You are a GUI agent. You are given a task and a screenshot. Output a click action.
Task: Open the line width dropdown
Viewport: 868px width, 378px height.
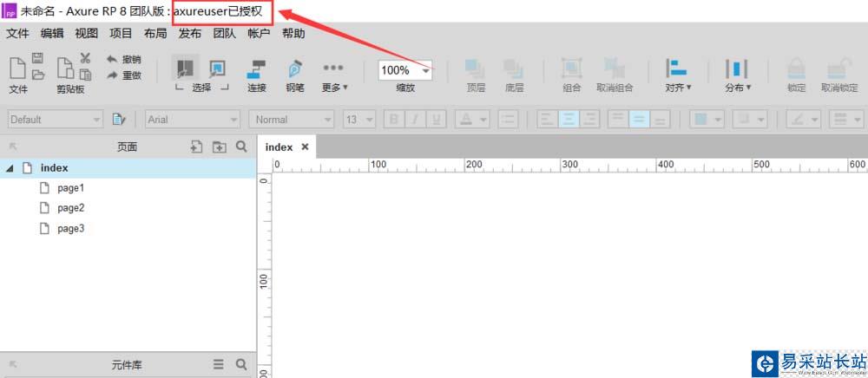[847, 120]
